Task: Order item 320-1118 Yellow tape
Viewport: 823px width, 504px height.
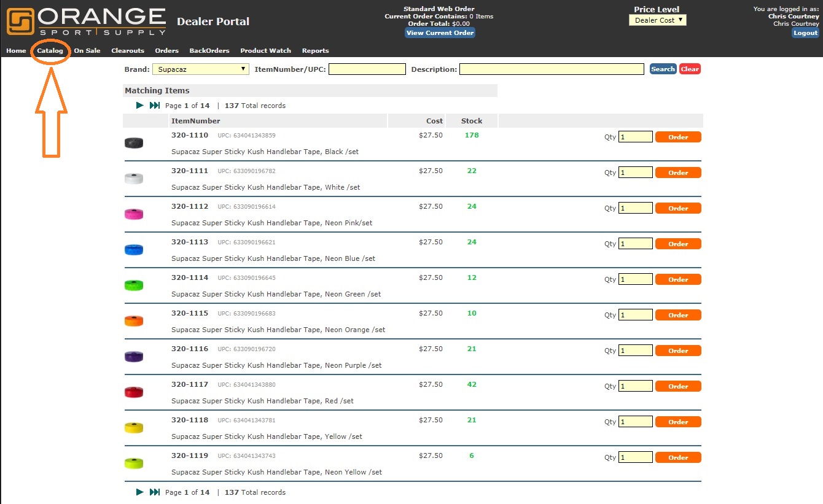Action: tap(678, 422)
